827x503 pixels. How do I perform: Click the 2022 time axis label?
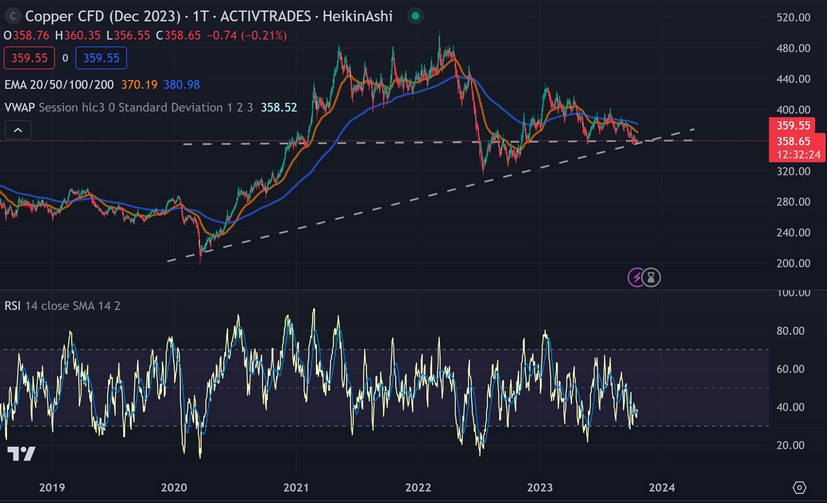pos(418,487)
